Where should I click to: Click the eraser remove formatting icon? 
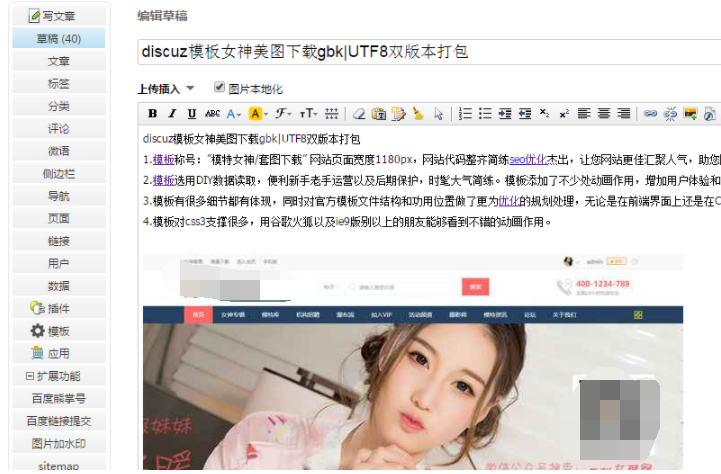click(x=359, y=114)
